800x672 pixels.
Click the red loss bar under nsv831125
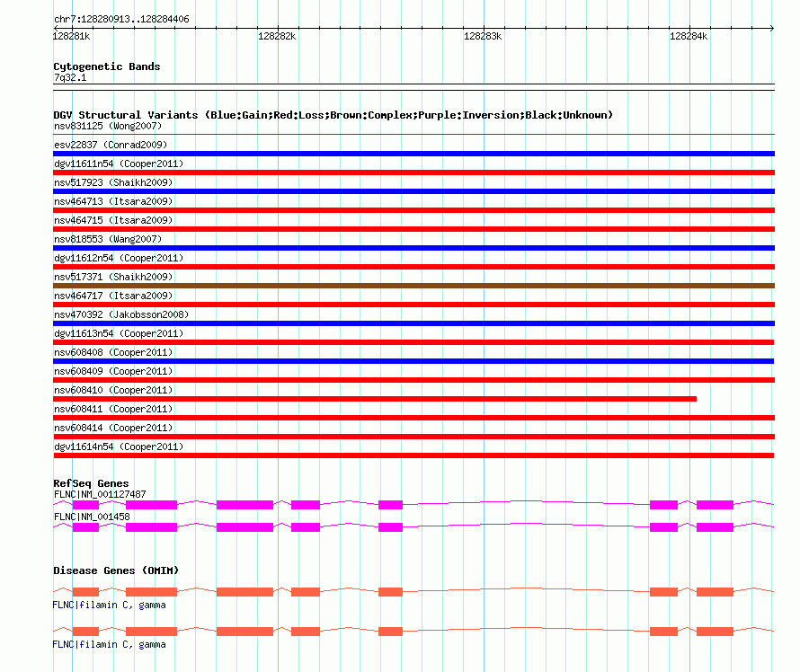413,135
